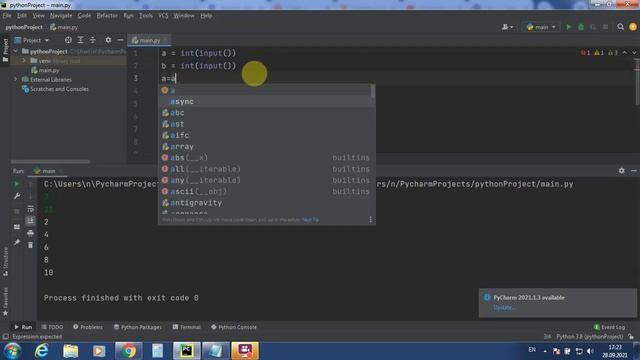Screen dimensions: 640x360
Task: Open Run panel settings gear
Action: 621,171
